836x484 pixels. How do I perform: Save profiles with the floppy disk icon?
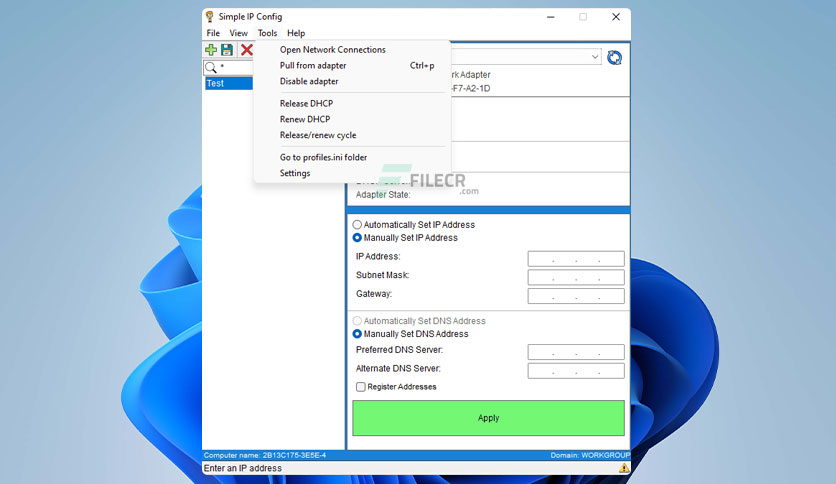pos(227,50)
